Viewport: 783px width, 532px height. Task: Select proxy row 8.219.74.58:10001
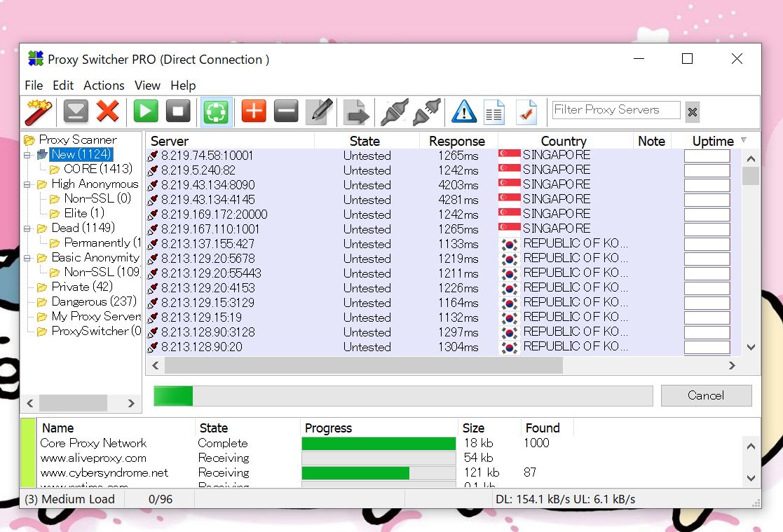coord(442,156)
